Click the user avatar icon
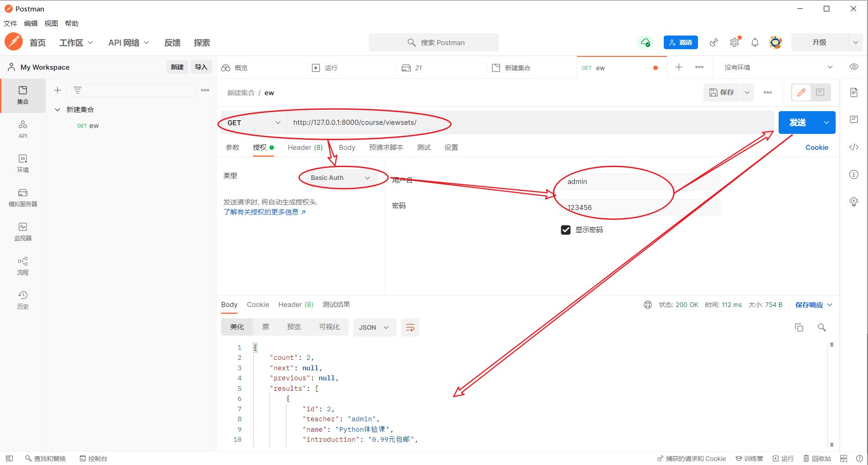Image resolution: width=868 pixels, height=465 pixels. [x=775, y=42]
